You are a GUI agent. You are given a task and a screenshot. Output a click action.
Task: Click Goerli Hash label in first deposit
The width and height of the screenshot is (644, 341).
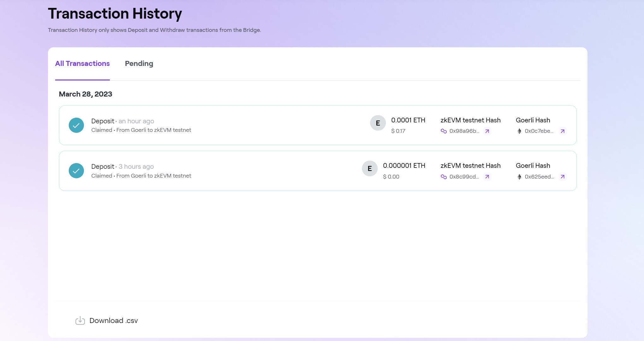coord(533,120)
